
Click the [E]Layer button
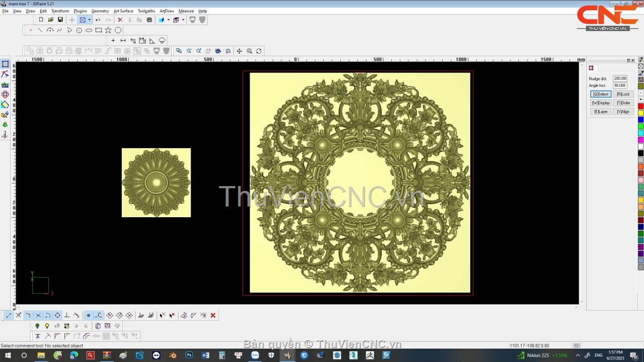(601, 112)
